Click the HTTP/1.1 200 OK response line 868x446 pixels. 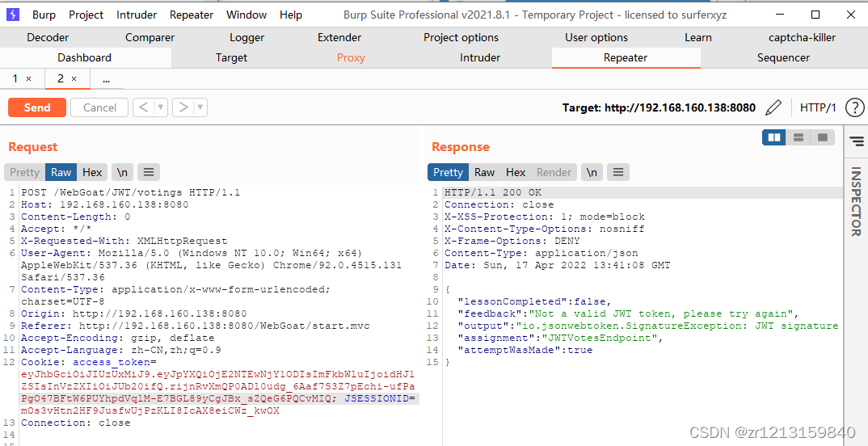493,192
